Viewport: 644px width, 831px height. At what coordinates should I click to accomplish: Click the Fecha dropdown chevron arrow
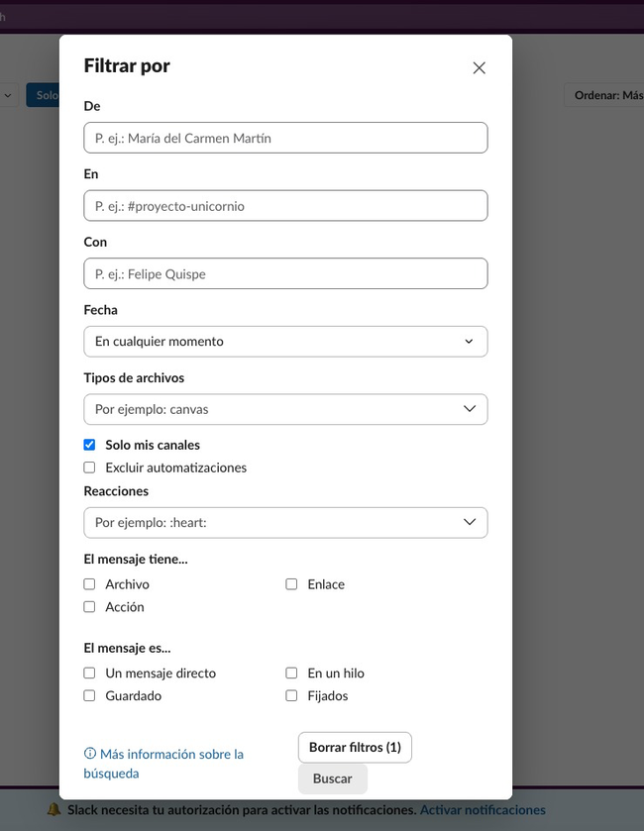tap(469, 342)
